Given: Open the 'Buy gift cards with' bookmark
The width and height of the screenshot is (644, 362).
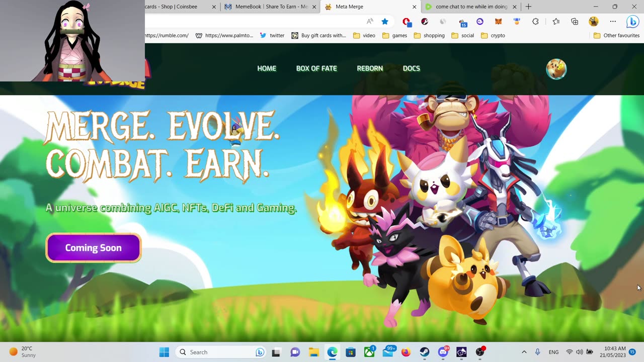Looking at the screenshot, I should (319, 35).
